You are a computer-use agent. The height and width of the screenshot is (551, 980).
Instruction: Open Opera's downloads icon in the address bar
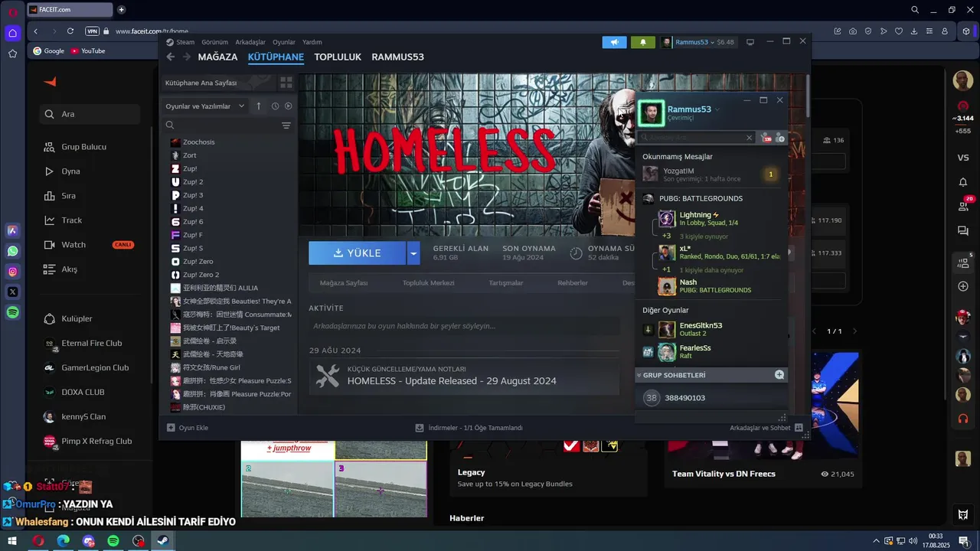pyautogui.click(x=914, y=31)
